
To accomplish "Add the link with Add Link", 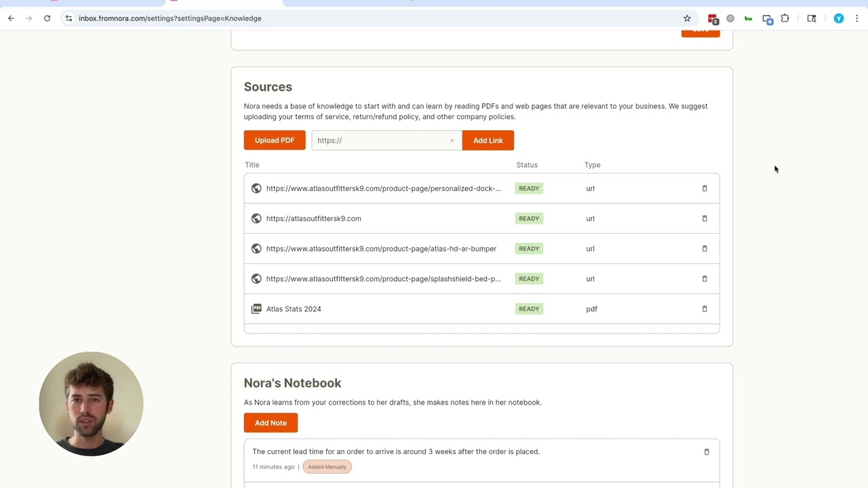I will 488,140.
